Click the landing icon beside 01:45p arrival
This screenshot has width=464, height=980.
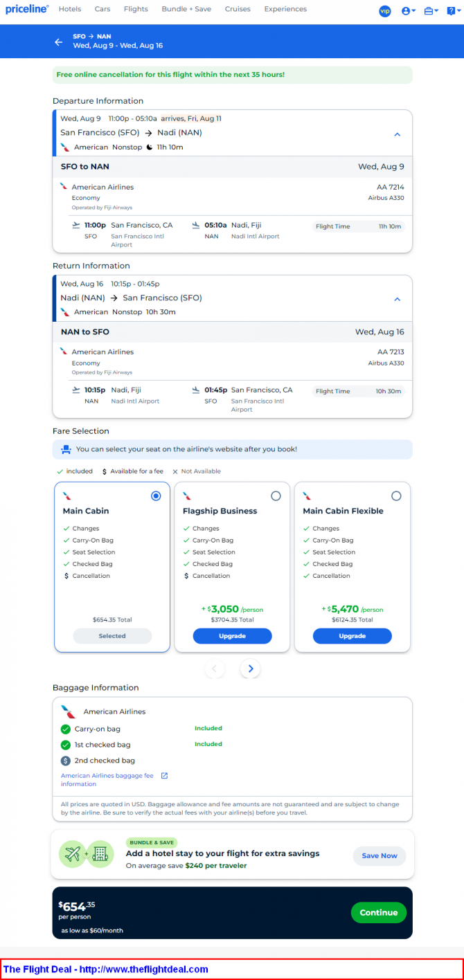[197, 390]
